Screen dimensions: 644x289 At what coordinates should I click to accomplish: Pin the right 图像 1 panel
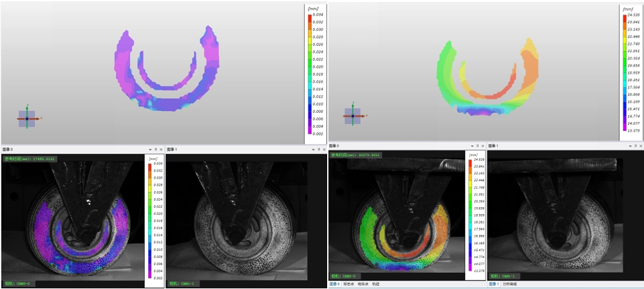click(x=634, y=146)
